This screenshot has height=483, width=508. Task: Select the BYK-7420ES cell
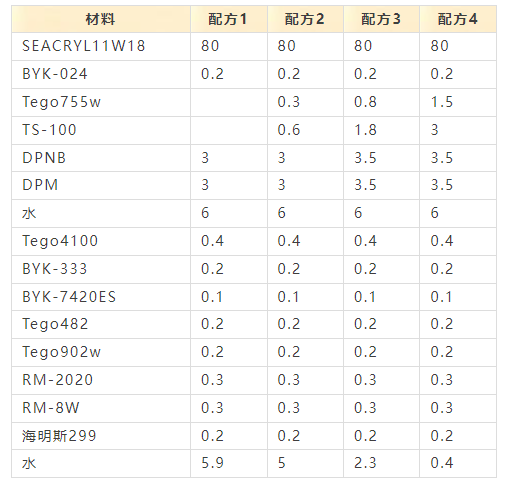(x=101, y=297)
